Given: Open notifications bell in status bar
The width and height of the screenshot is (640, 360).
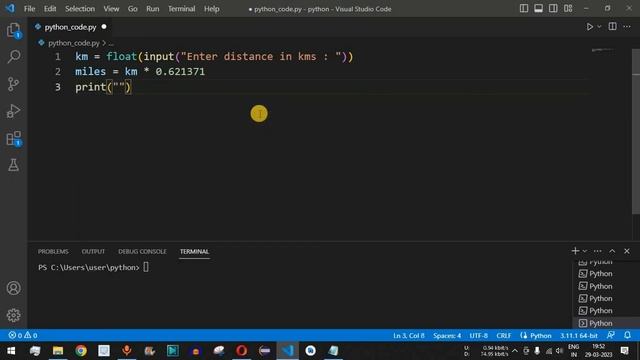Looking at the screenshot, I should coord(627,335).
